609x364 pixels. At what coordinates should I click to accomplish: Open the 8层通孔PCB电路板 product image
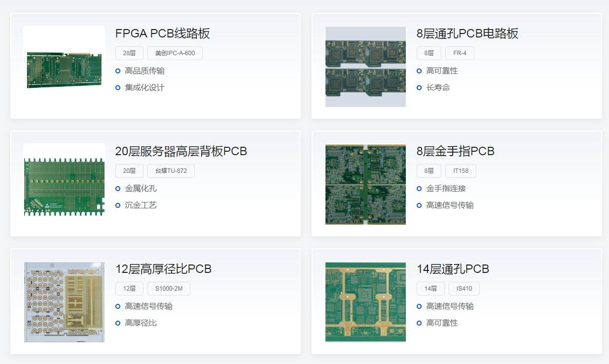coord(365,66)
